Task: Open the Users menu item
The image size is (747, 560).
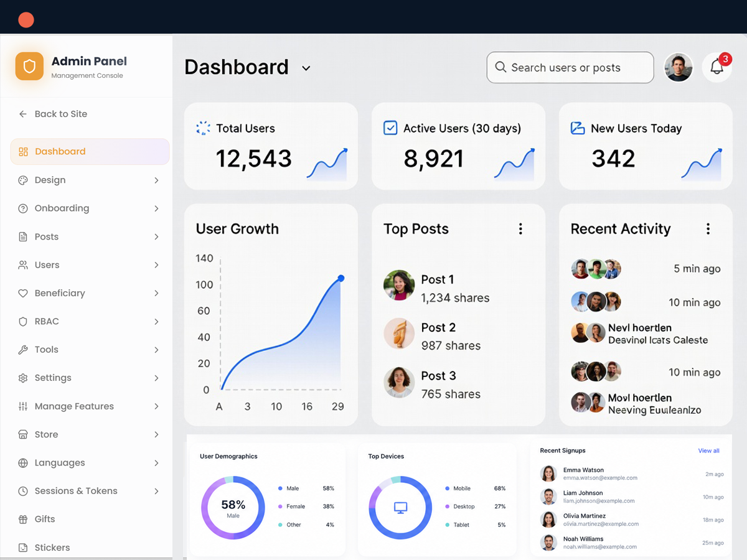Action: point(90,265)
